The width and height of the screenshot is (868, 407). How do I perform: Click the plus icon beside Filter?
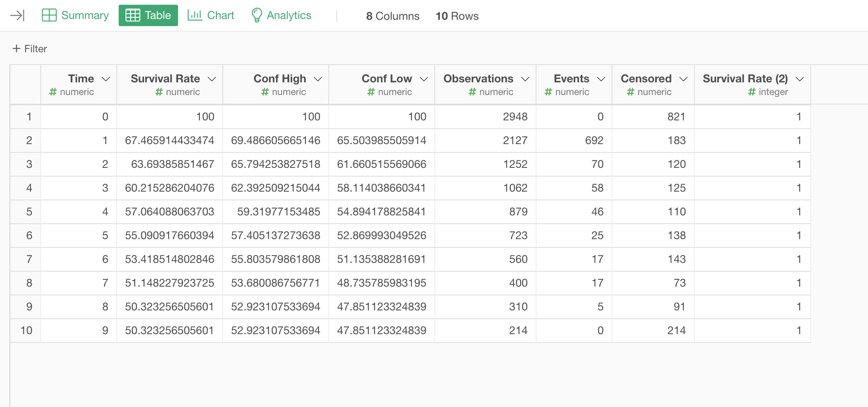tap(16, 49)
